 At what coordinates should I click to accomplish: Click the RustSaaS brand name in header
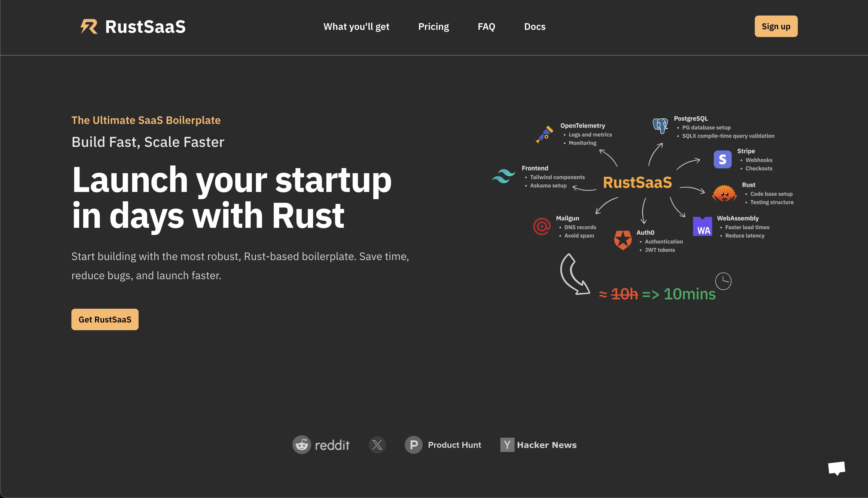(145, 27)
